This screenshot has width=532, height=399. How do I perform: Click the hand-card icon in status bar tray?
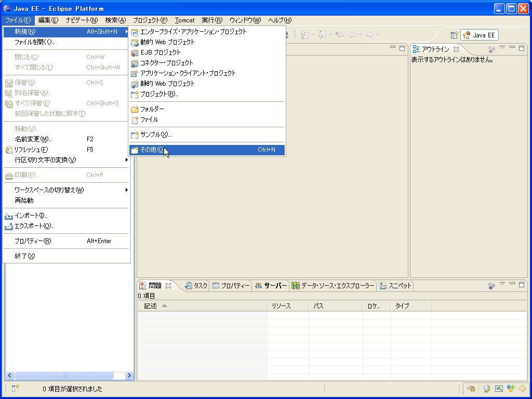[471, 389]
